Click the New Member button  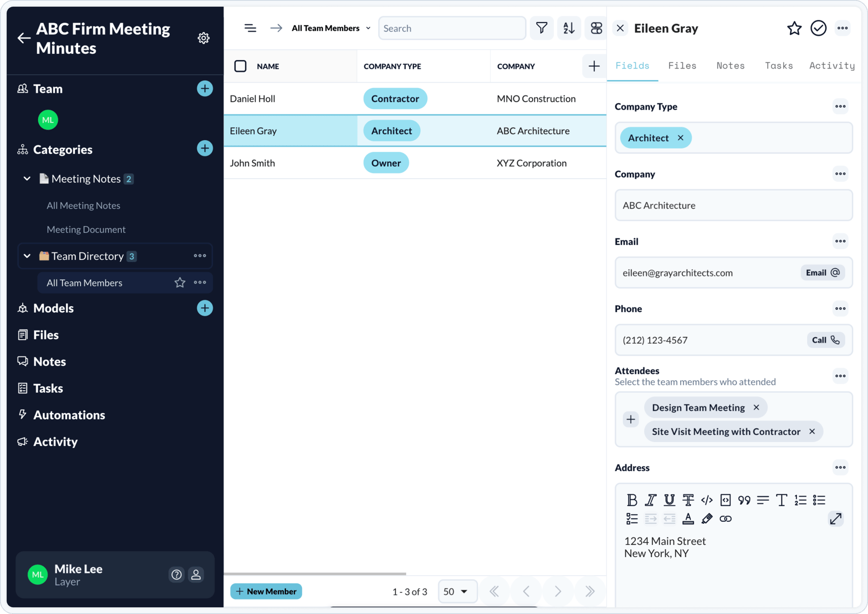coord(266,591)
